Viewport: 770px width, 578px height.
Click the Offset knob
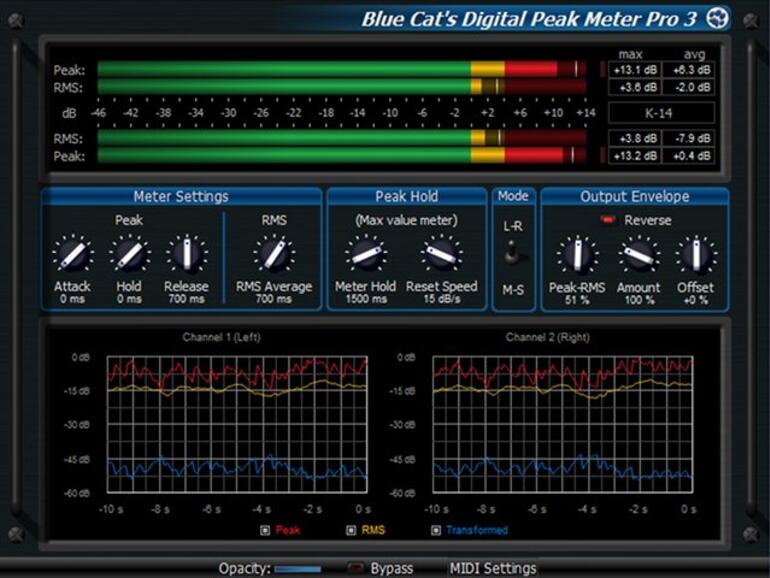click(x=696, y=255)
